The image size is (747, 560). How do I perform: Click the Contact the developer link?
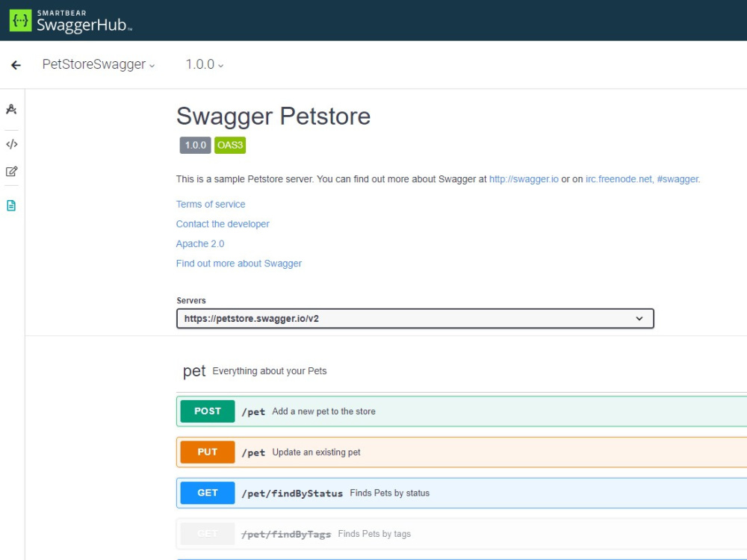pyautogui.click(x=223, y=223)
